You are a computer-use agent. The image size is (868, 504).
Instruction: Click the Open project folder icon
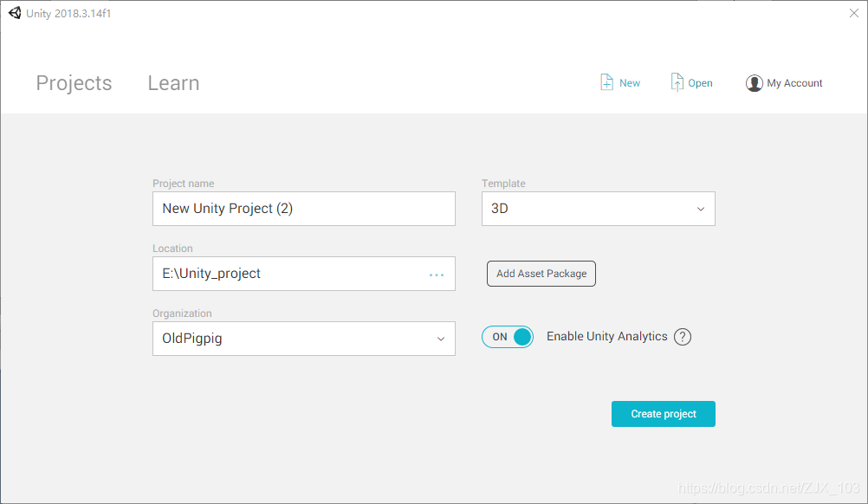(677, 82)
